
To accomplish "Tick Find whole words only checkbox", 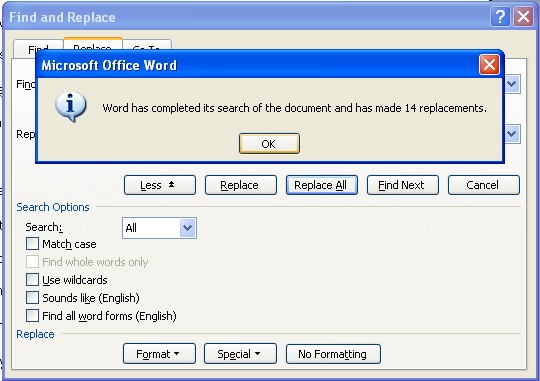I will pyautogui.click(x=32, y=261).
